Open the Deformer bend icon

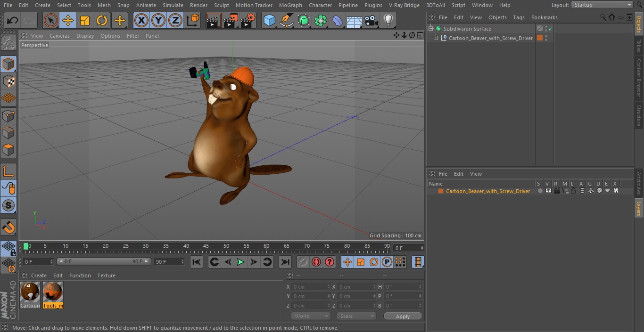pos(338,20)
